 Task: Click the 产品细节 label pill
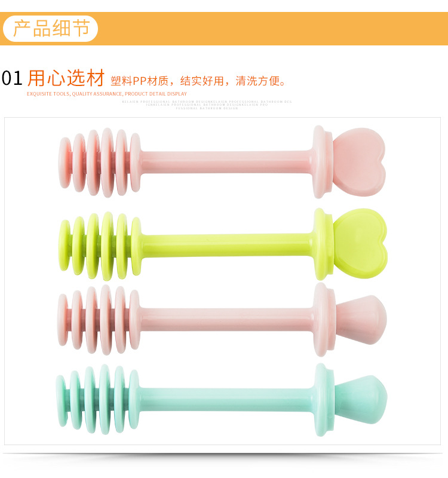[x=50, y=29]
